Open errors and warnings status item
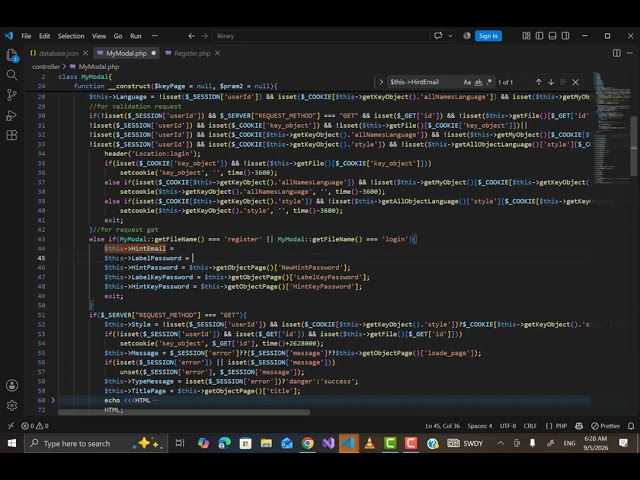The height and width of the screenshot is (480, 640). 35,426
